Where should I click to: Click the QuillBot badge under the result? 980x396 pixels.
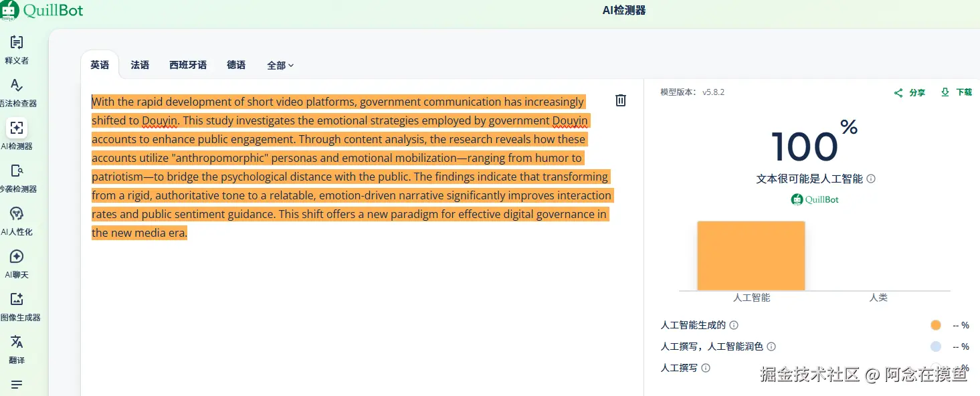pos(814,199)
